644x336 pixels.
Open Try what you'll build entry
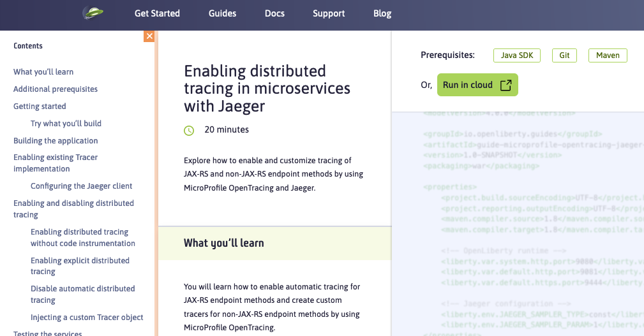(66, 124)
